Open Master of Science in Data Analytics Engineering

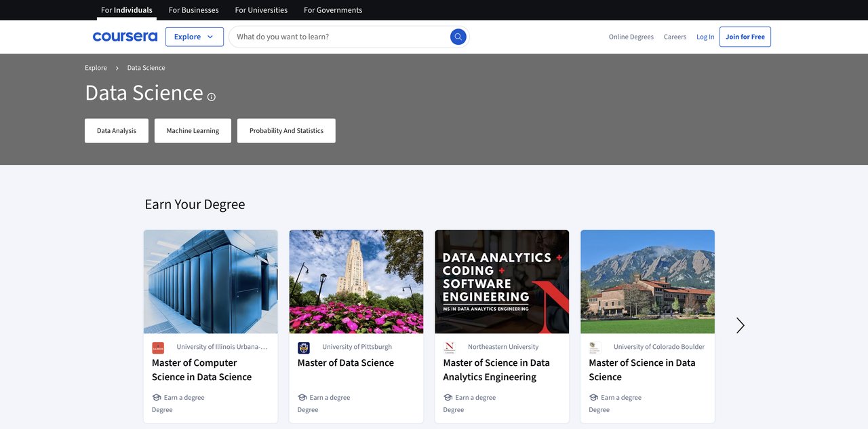496,370
